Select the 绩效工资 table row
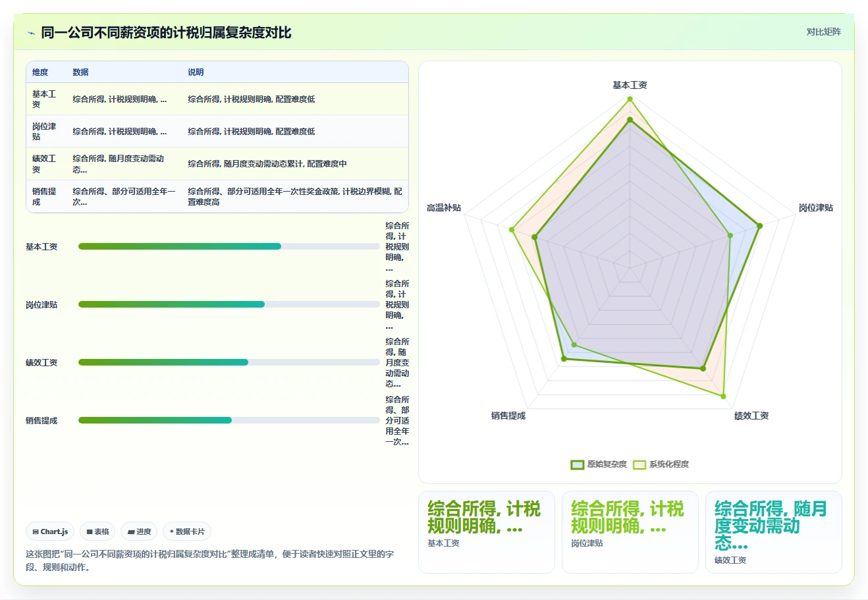This screenshot has width=868, height=600. coord(217,164)
